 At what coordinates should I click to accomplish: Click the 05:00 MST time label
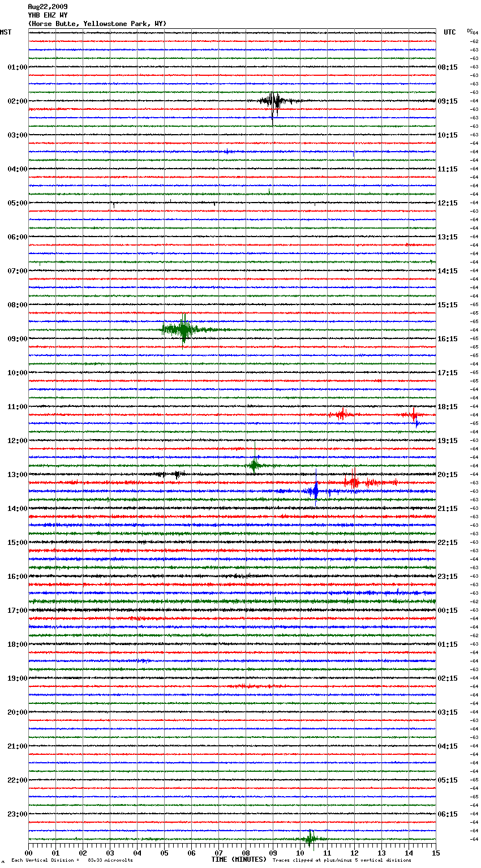click(17, 203)
